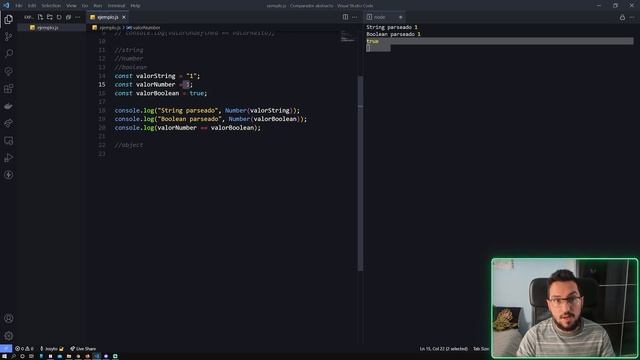Viewport: 640px width, 360px height.
Task: Refresh the Explorer file list
Action: point(59,17)
